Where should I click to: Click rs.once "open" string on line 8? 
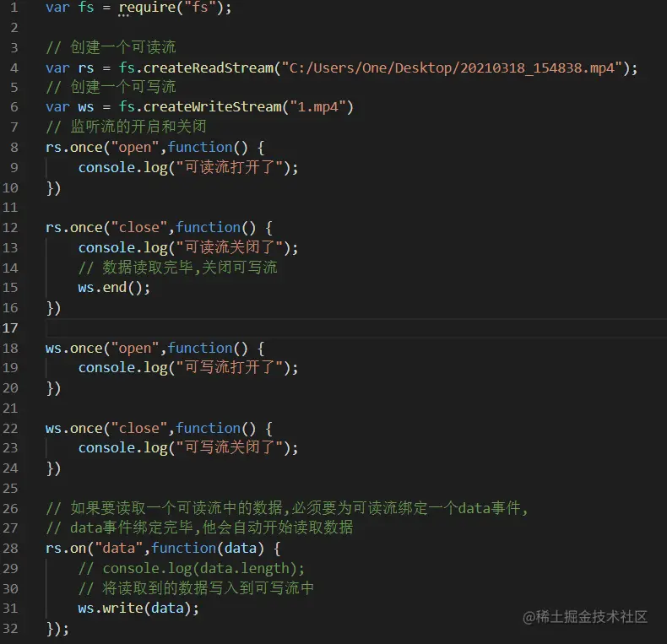pyautogui.click(x=135, y=147)
